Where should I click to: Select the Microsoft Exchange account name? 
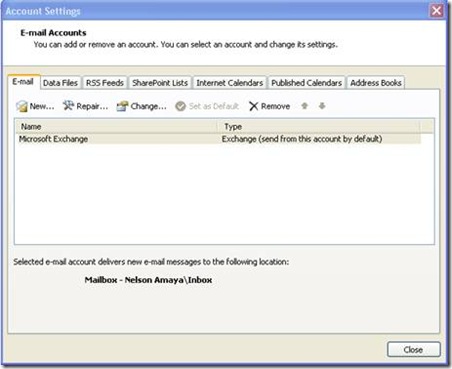53,139
